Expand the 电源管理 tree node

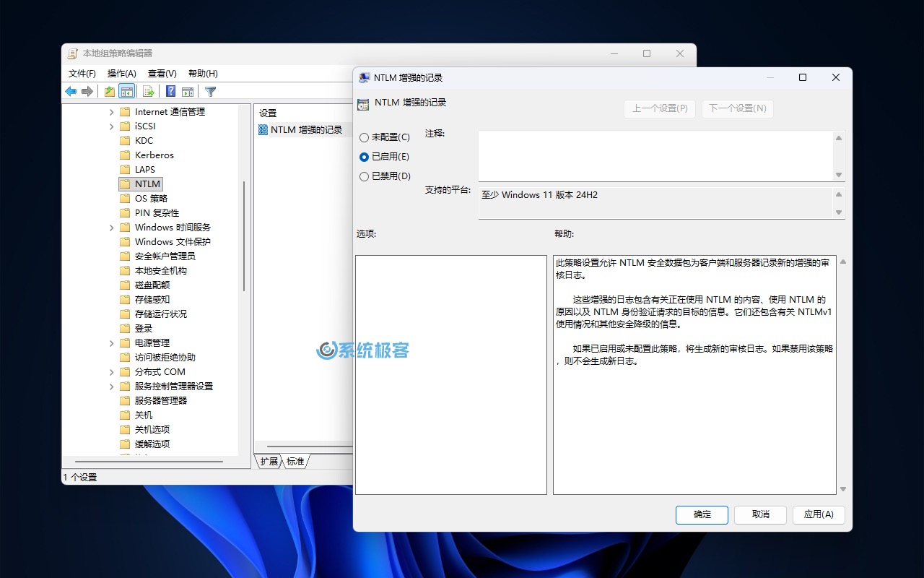coord(112,343)
